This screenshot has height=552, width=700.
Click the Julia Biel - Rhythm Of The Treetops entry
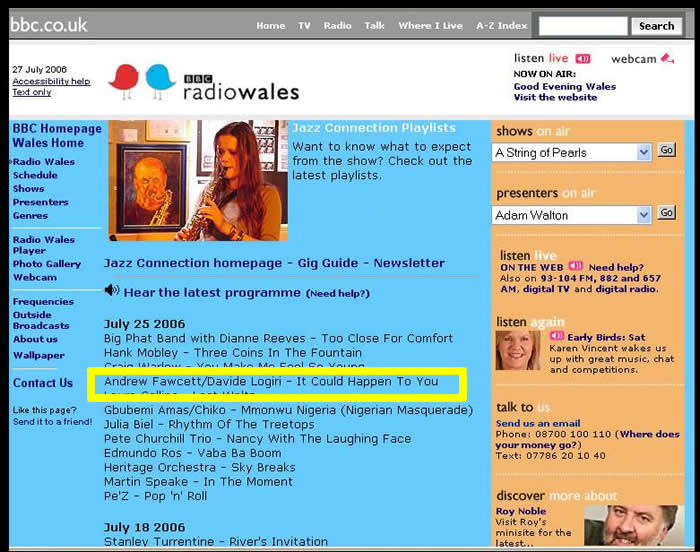209,424
